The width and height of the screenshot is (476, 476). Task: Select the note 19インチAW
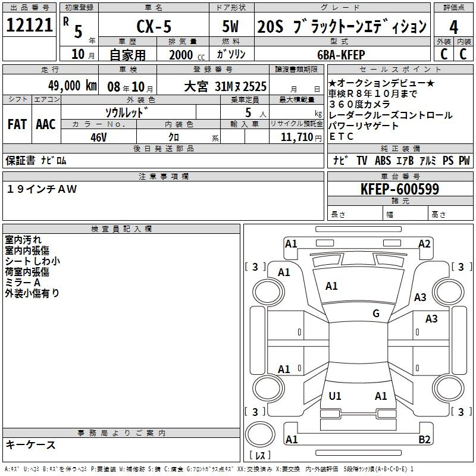[x=42, y=189]
